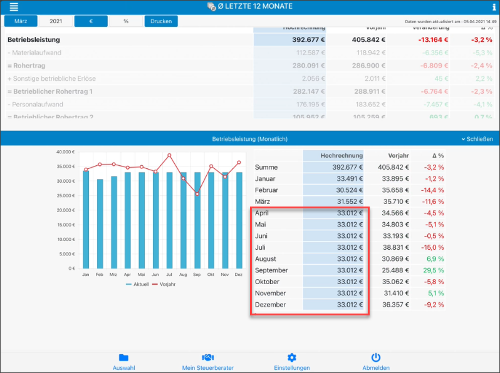Open the info icon in header
Image resolution: width=500 pixels, height=373 pixels.
(494, 7)
